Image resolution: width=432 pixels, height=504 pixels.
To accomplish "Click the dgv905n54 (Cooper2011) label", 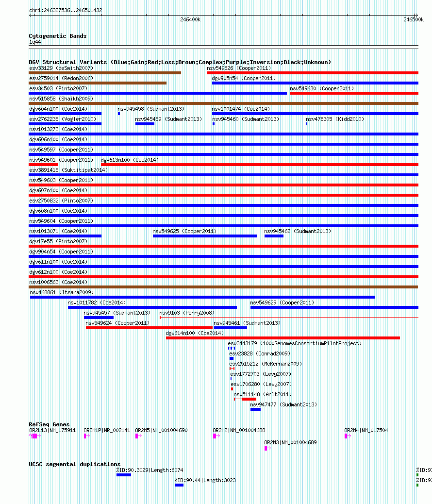I will (x=244, y=78).
